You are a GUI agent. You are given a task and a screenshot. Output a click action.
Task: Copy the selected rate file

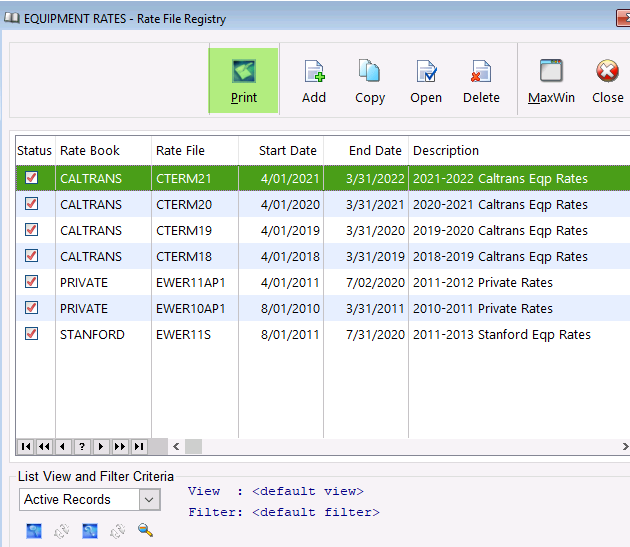pos(370,81)
